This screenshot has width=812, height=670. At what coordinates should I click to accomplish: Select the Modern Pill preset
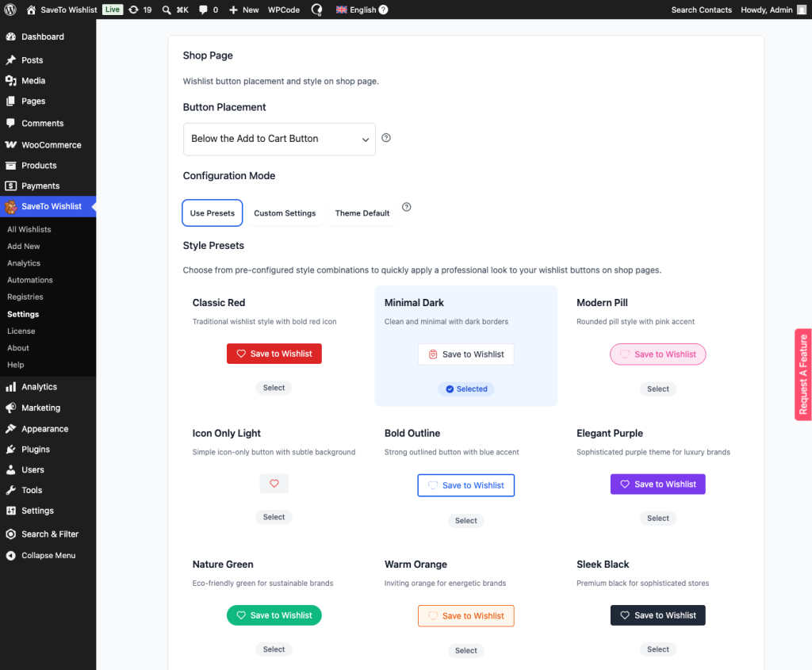pos(657,389)
